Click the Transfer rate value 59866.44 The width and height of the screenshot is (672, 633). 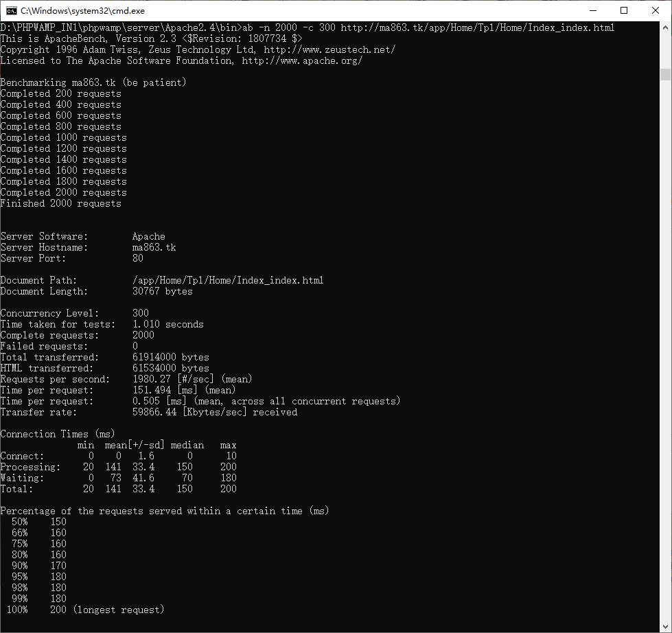[x=154, y=412]
